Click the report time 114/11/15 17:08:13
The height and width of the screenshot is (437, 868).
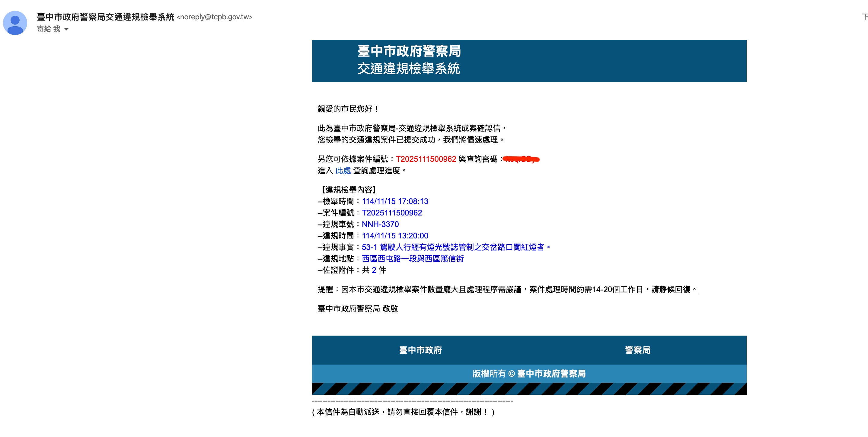coord(395,201)
